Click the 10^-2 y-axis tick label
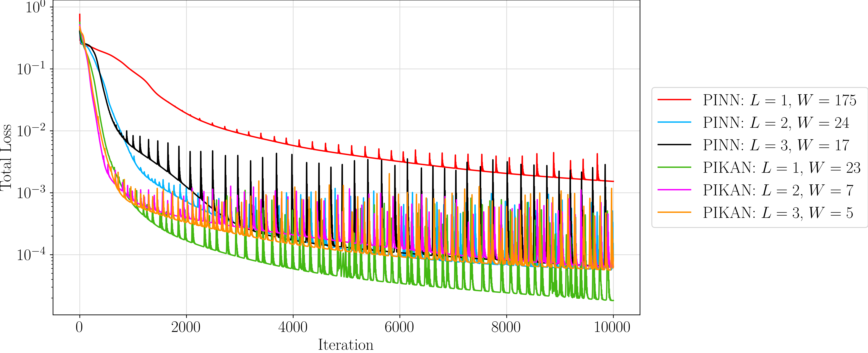Image resolution: width=868 pixels, height=353 pixels. click(x=31, y=130)
